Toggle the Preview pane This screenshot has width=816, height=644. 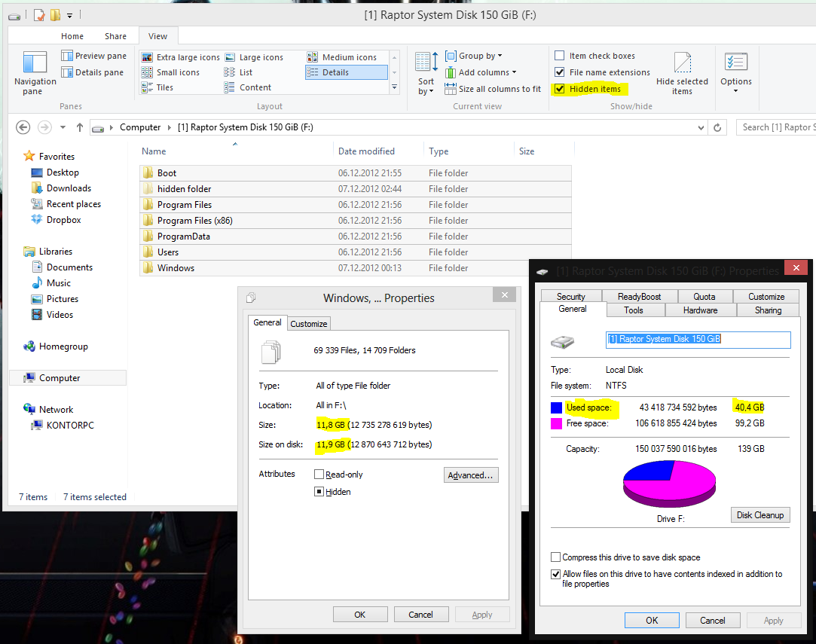93,56
